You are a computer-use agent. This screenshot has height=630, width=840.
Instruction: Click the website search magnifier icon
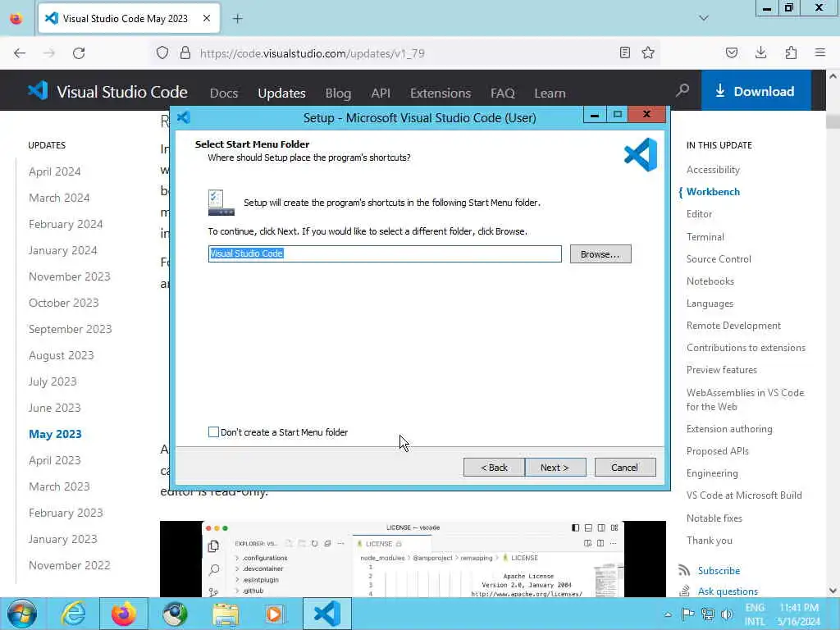pyautogui.click(x=682, y=90)
